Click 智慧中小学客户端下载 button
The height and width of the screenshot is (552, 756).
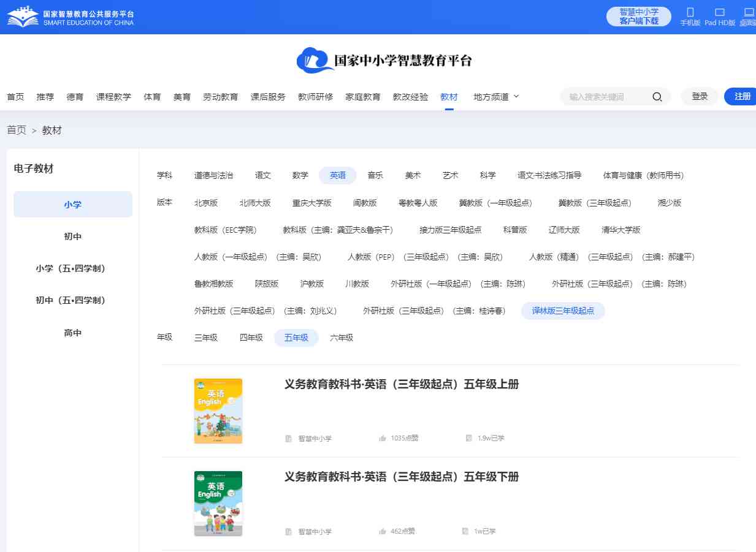tap(639, 17)
